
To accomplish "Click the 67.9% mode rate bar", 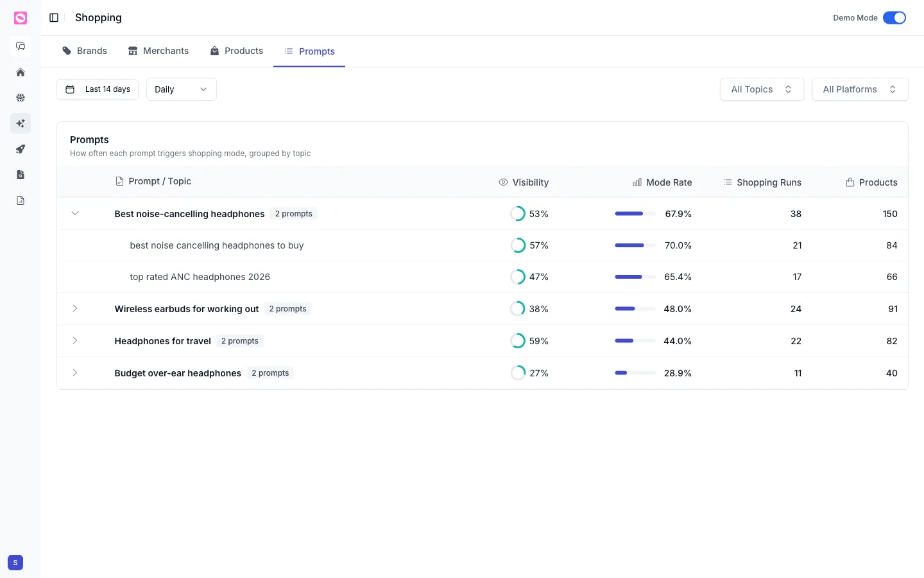I will click(x=635, y=214).
